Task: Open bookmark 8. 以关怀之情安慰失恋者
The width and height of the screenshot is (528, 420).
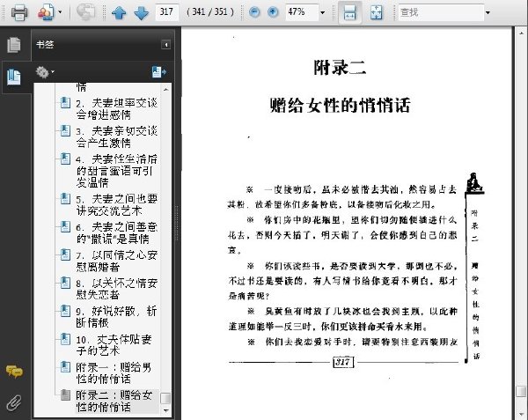Action: tap(116, 289)
